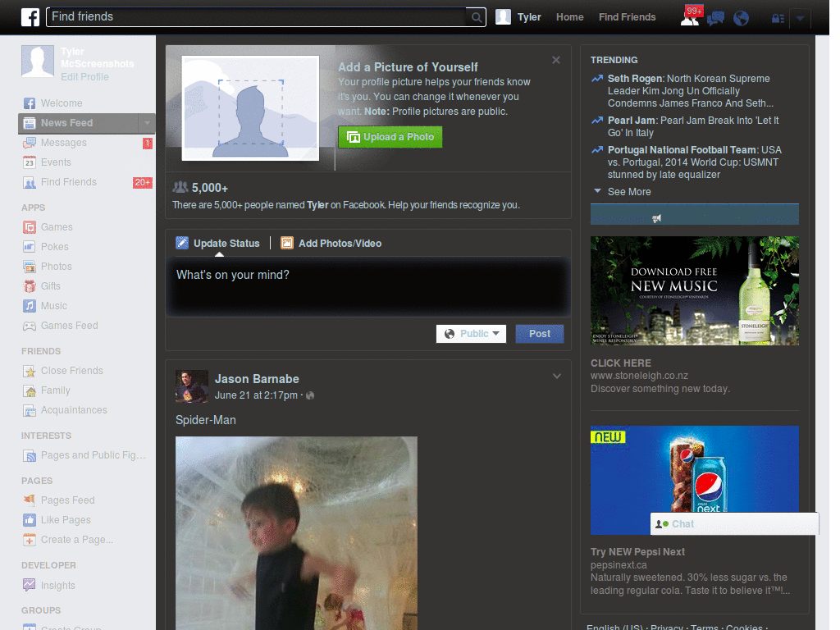840x630 pixels.
Task: Open the Public audience selector dropdown
Action: pyautogui.click(x=471, y=334)
